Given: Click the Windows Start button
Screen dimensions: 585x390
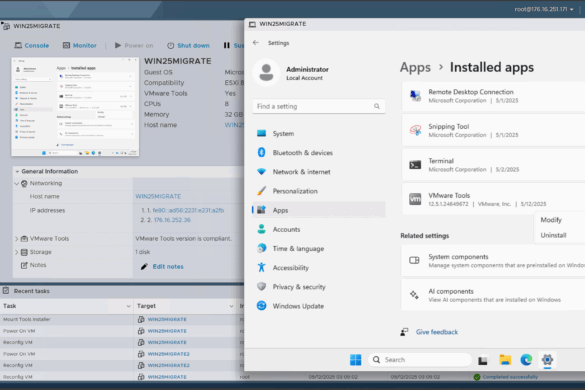Looking at the screenshot, I should click(356, 360).
